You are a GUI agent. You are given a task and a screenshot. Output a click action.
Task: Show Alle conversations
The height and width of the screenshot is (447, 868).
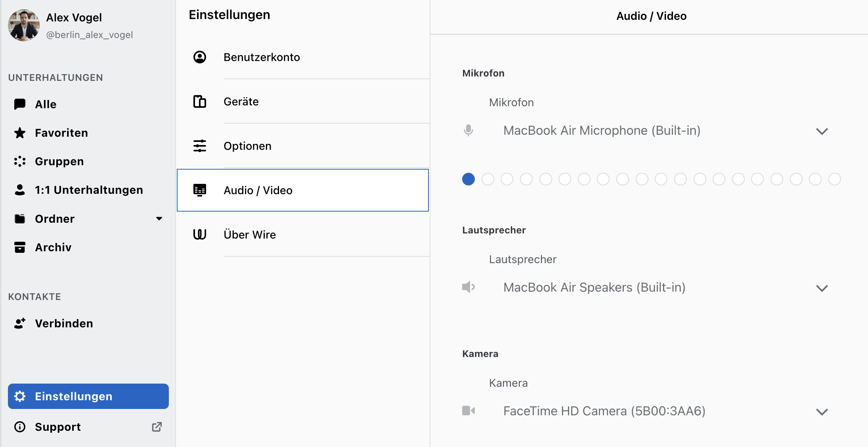pos(88,104)
